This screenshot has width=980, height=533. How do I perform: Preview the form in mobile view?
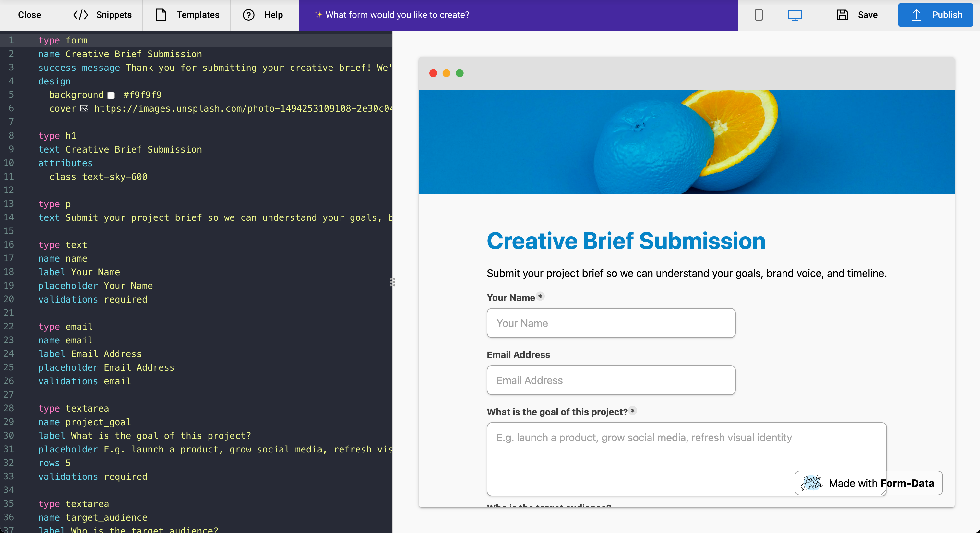tap(759, 15)
